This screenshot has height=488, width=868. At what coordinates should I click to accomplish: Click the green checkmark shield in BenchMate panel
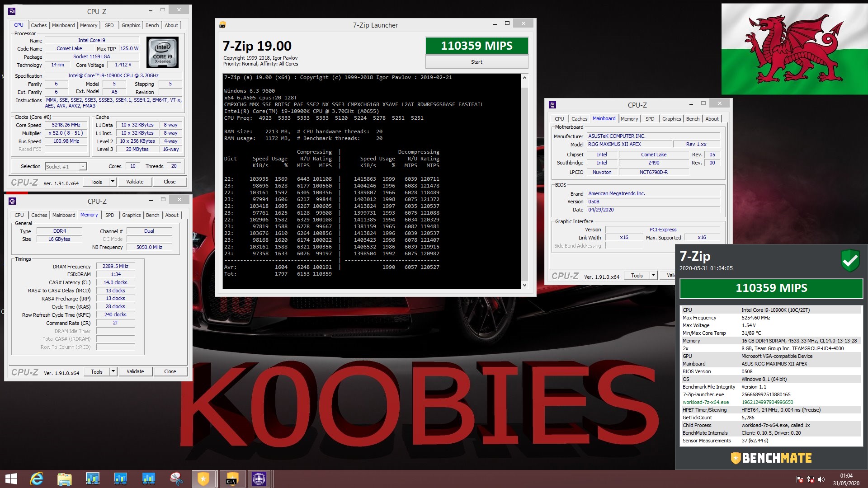pyautogui.click(x=850, y=260)
